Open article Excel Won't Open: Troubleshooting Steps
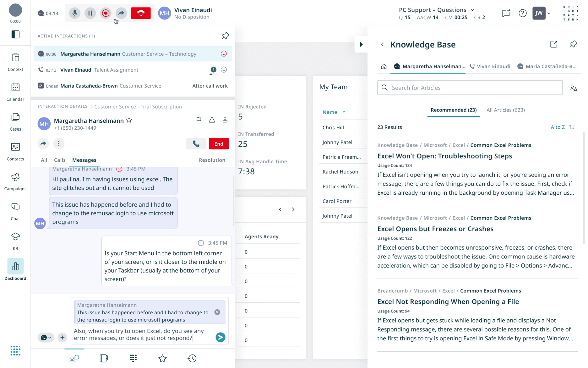Image resolution: width=588 pixels, height=368 pixels. point(444,156)
